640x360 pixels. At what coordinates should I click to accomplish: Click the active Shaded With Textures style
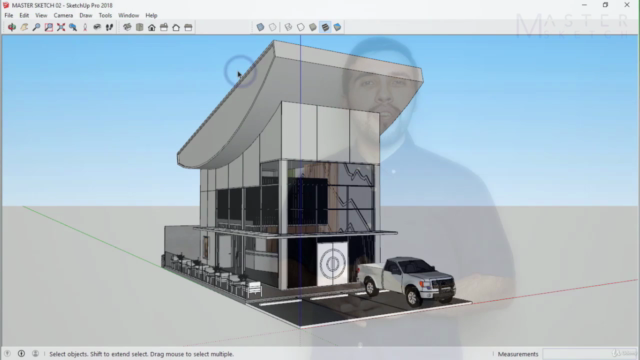click(x=325, y=27)
